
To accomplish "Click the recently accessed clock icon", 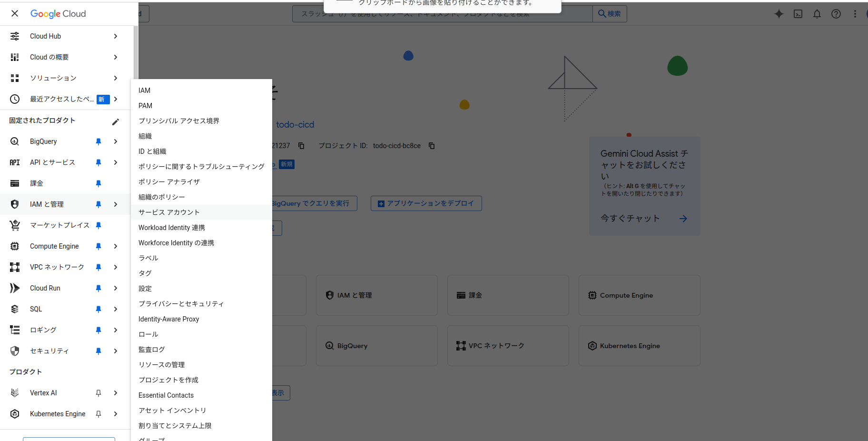I will [x=15, y=99].
